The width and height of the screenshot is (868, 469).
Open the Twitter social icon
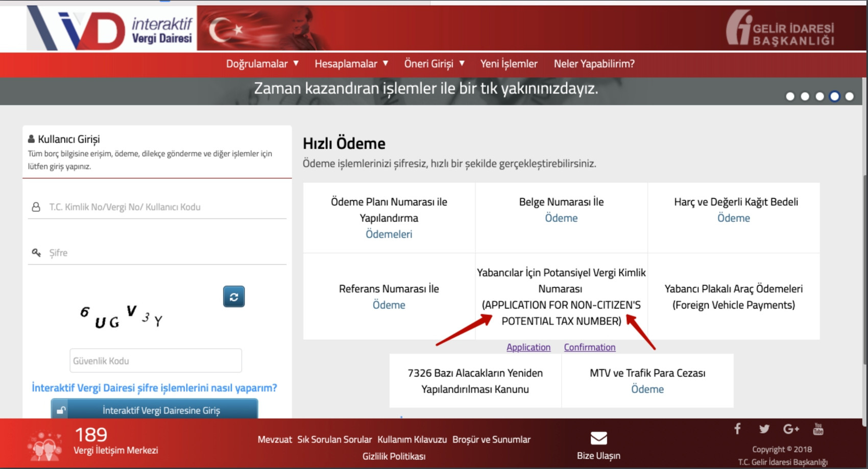[x=764, y=429]
